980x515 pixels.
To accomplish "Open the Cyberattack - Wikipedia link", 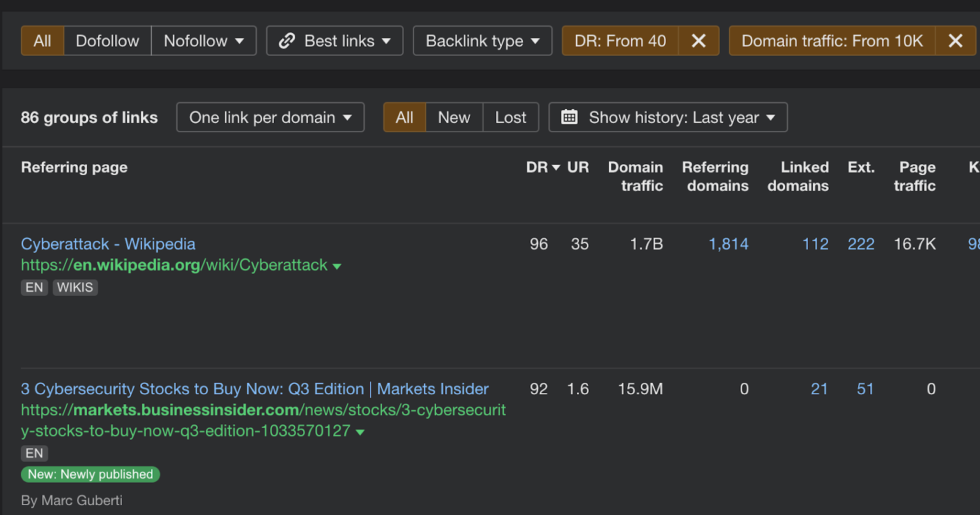I will click(108, 244).
